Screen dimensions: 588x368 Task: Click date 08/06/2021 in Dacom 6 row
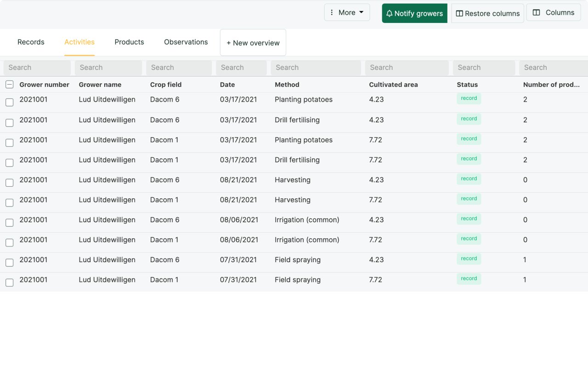tap(239, 220)
